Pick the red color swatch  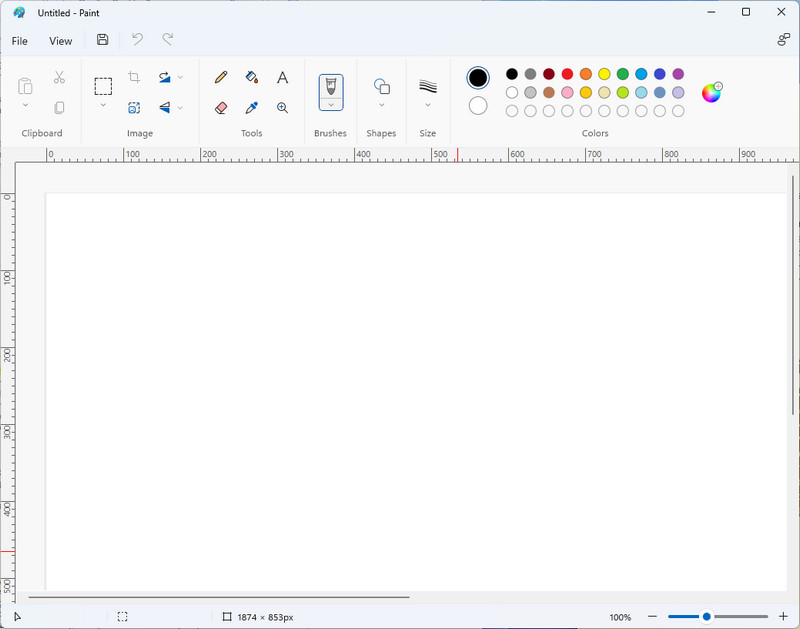567,74
